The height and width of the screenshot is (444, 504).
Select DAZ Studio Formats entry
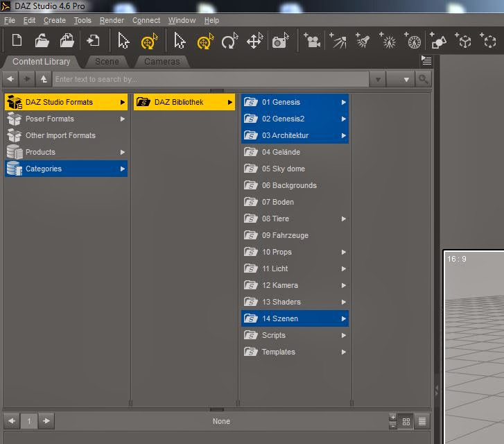[67, 102]
